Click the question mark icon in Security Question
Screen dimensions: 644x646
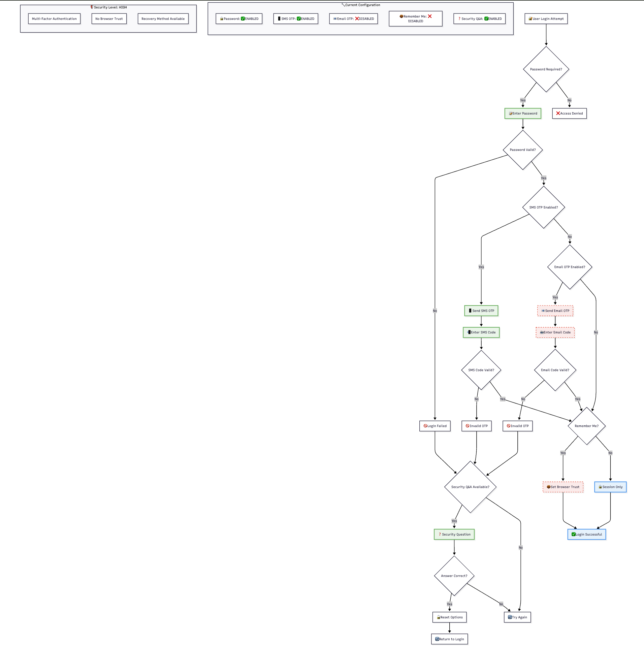point(440,534)
